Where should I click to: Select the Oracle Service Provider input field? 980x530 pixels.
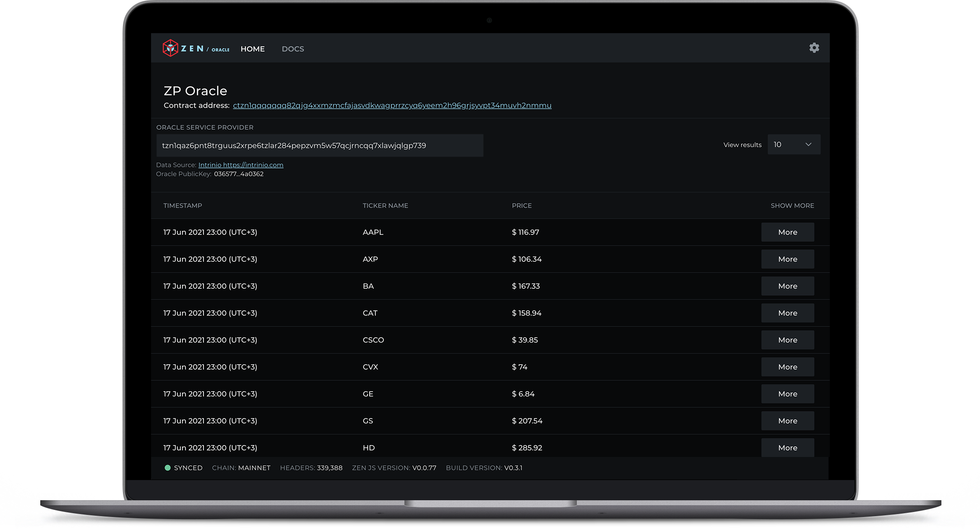click(x=320, y=145)
